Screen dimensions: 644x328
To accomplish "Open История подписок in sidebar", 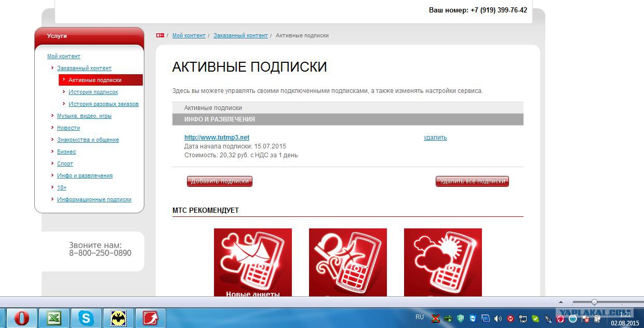I will pyautogui.click(x=93, y=92).
